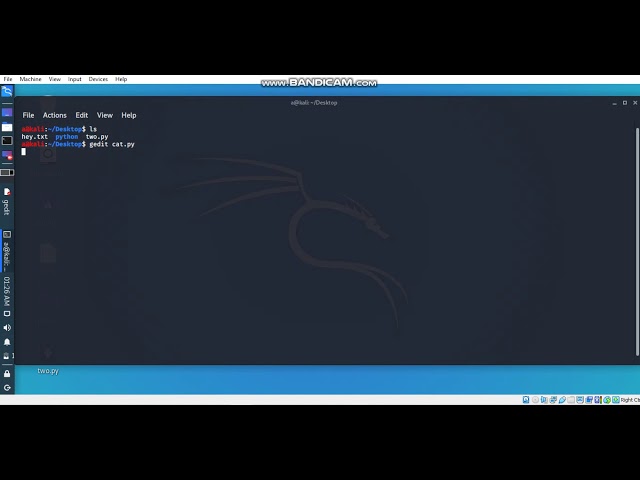Open the VirtualBox Input menu
This screenshot has height=480, width=640.
pyautogui.click(x=74, y=79)
